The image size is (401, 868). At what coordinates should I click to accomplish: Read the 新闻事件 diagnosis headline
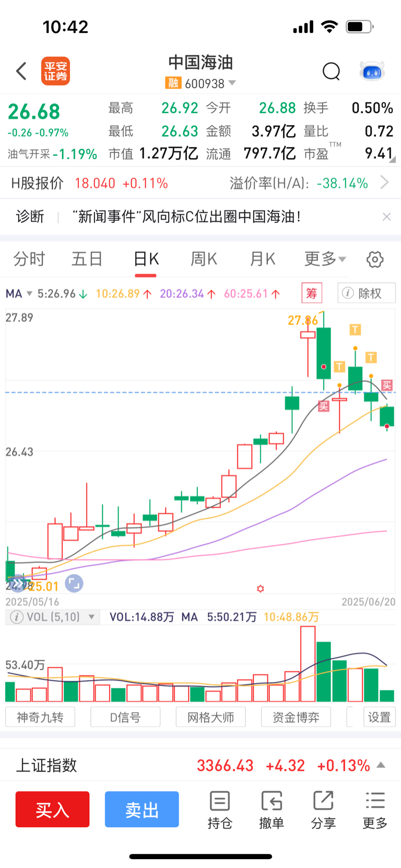click(186, 217)
